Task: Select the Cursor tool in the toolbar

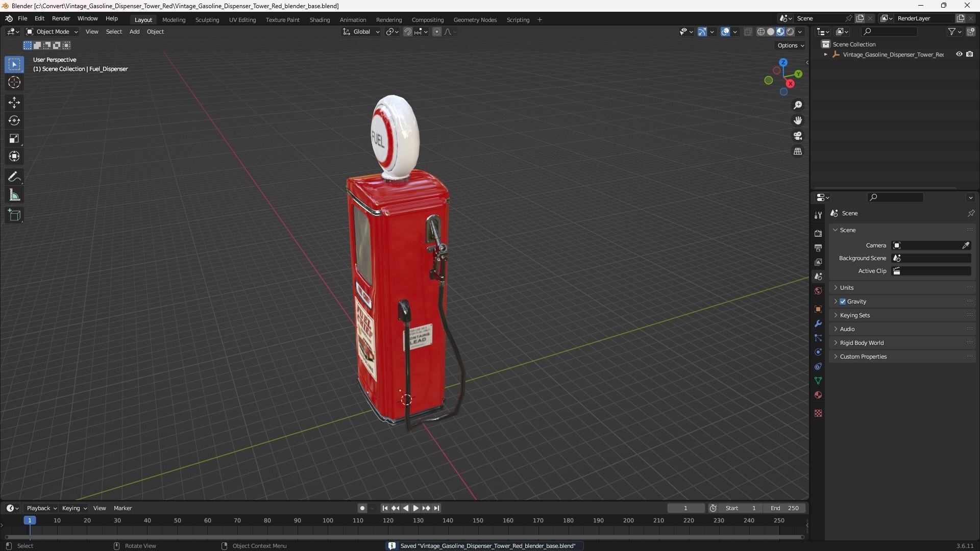Action: [x=14, y=82]
